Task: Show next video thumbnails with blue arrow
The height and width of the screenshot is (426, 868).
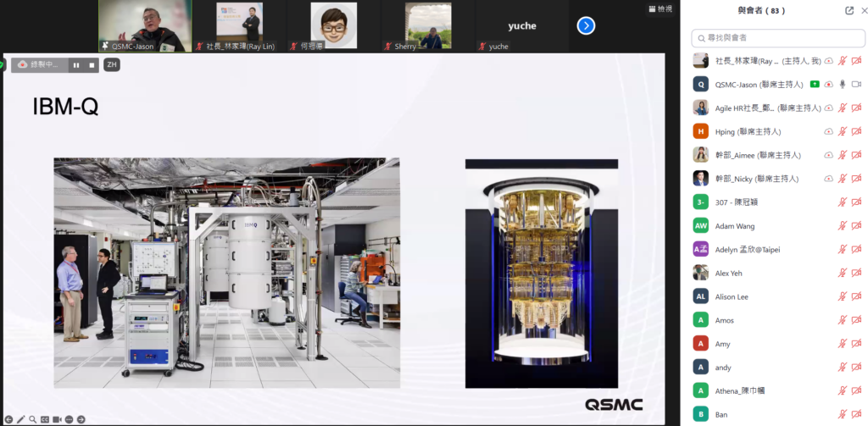Action: 586,25
